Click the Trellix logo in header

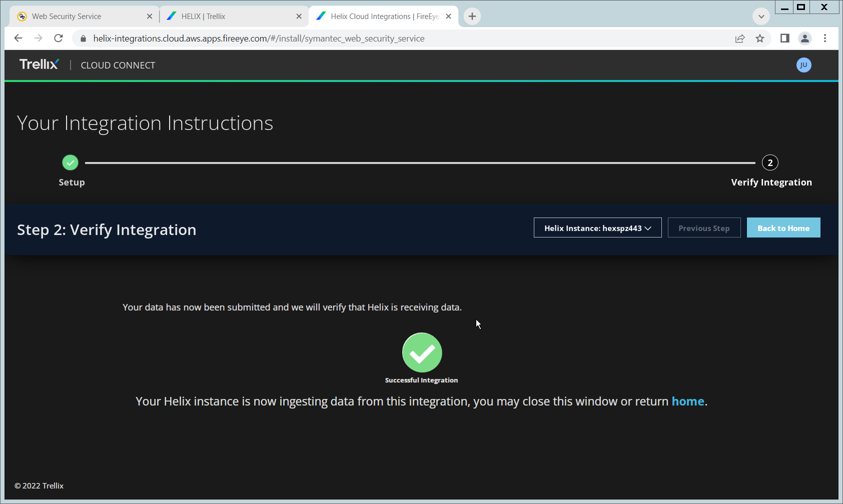39,64
